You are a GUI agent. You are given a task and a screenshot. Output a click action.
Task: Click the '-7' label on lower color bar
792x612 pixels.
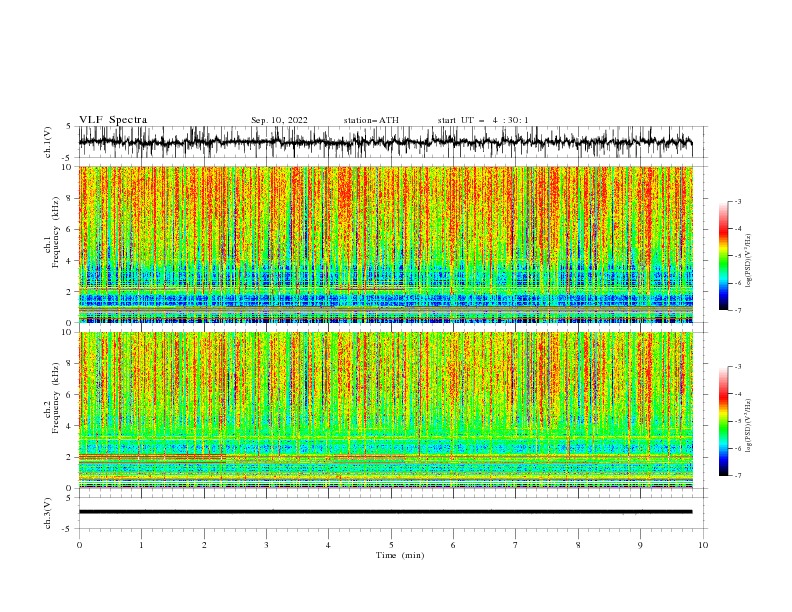[x=738, y=476]
